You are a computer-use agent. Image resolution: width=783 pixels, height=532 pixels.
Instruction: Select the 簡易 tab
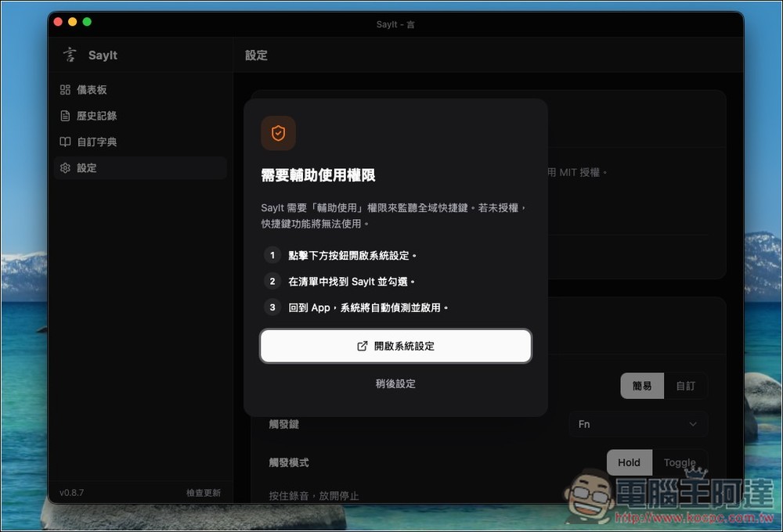[x=641, y=386]
